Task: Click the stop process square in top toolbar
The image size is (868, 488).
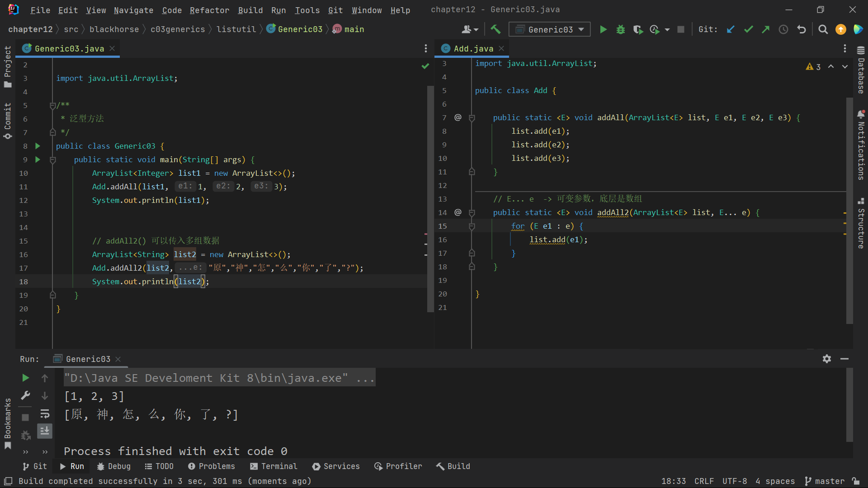Action: pyautogui.click(x=680, y=29)
